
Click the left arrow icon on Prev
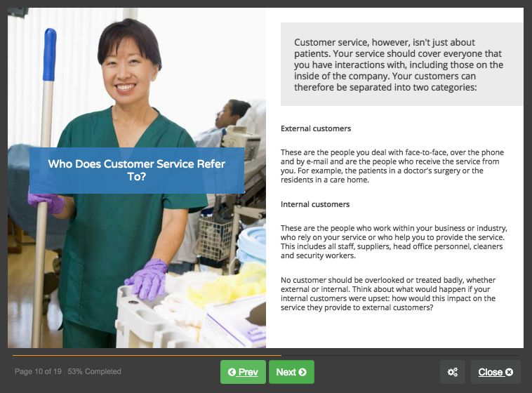tap(232, 373)
